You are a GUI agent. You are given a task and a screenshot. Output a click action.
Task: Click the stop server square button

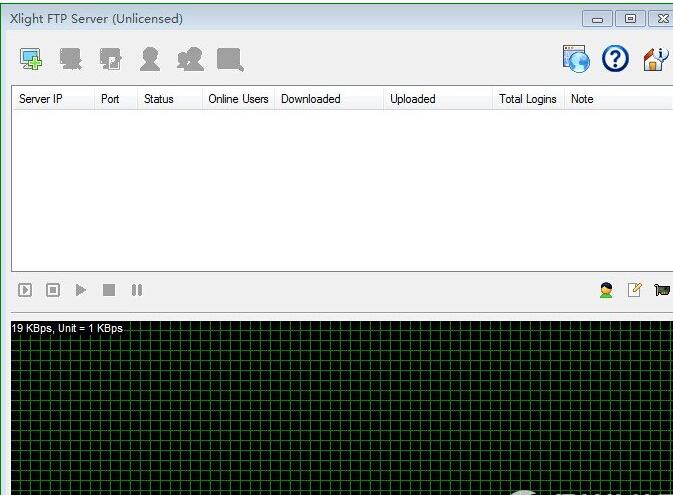(109, 290)
